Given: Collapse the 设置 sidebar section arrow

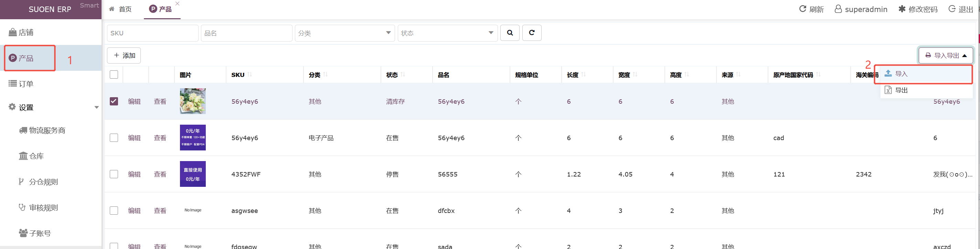Looking at the screenshot, I should [x=97, y=107].
